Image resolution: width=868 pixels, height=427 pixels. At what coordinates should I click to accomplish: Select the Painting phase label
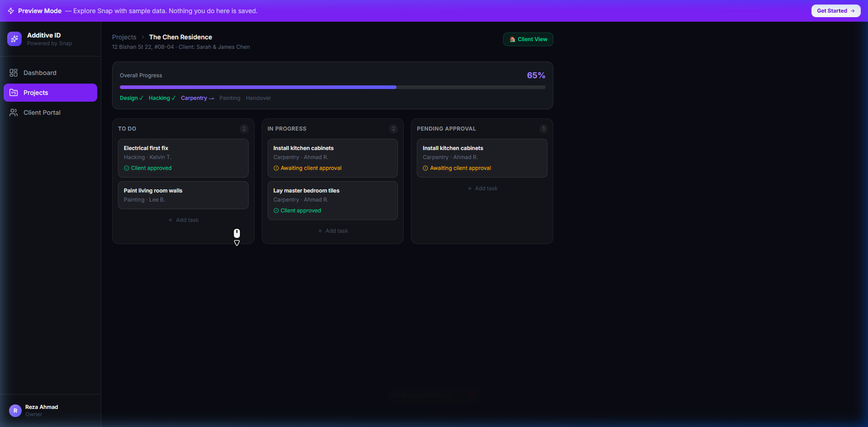[x=230, y=98]
